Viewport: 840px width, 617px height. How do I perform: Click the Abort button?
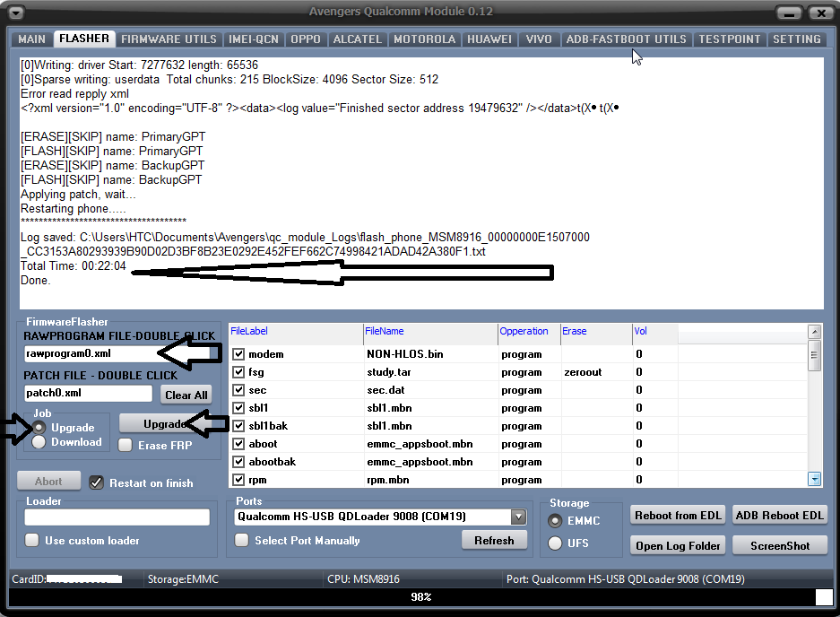click(x=48, y=482)
